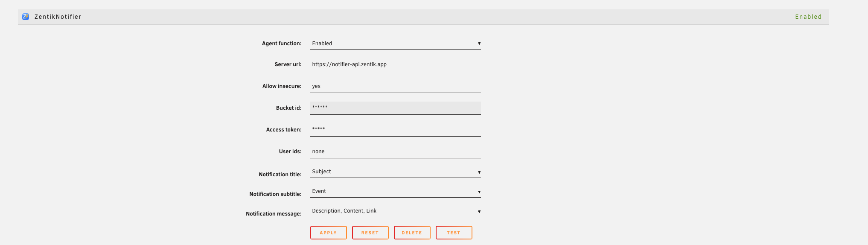Run the Test button
Viewport: 868px width, 245px height.
[x=454, y=233]
